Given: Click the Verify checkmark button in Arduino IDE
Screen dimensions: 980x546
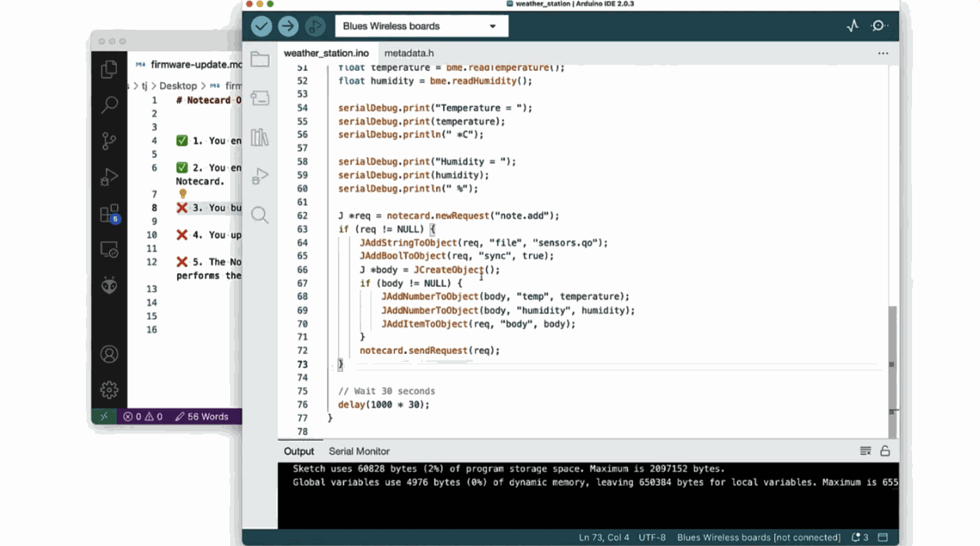Looking at the screenshot, I should [x=261, y=26].
